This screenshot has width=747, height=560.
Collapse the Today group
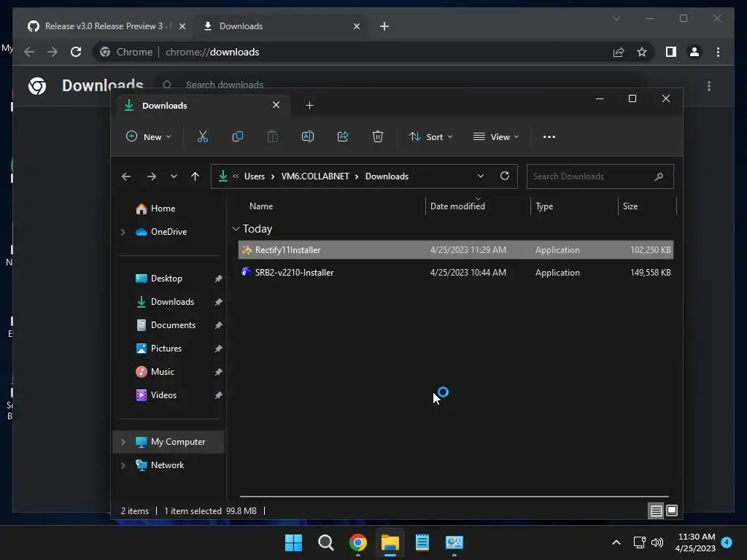coord(236,229)
